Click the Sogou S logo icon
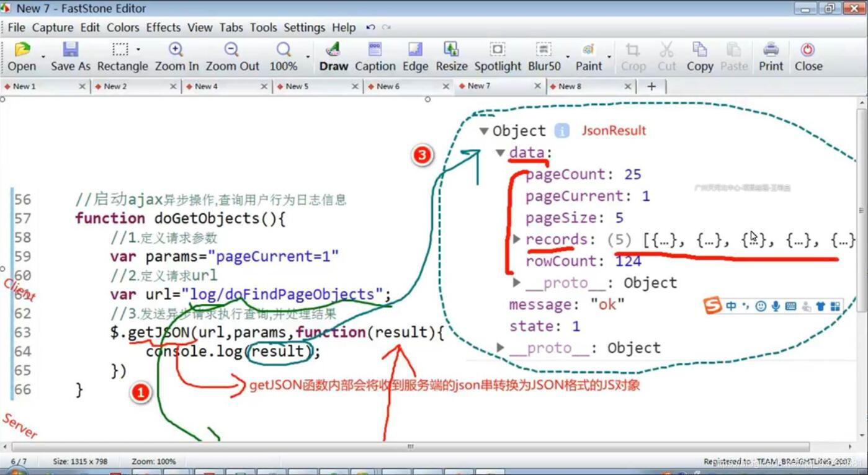 712,306
